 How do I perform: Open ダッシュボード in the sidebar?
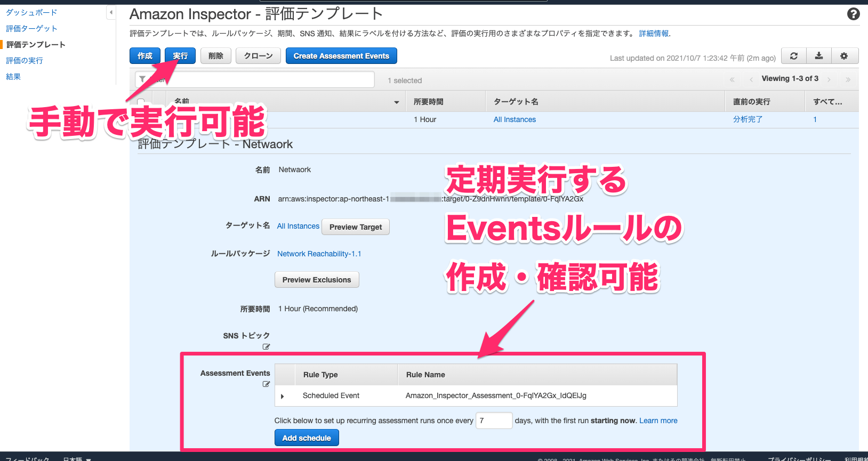[31, 12]
